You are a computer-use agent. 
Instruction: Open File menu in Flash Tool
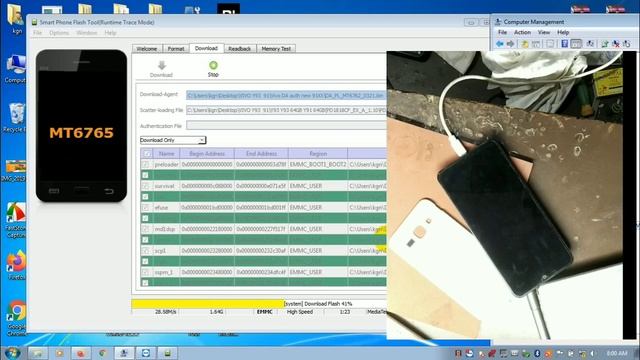37,33
